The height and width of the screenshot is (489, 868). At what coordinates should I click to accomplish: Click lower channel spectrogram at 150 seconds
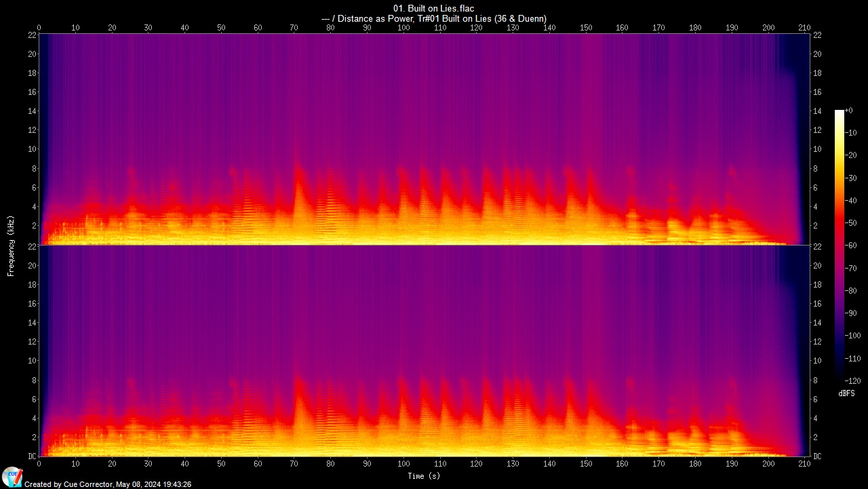586,407
